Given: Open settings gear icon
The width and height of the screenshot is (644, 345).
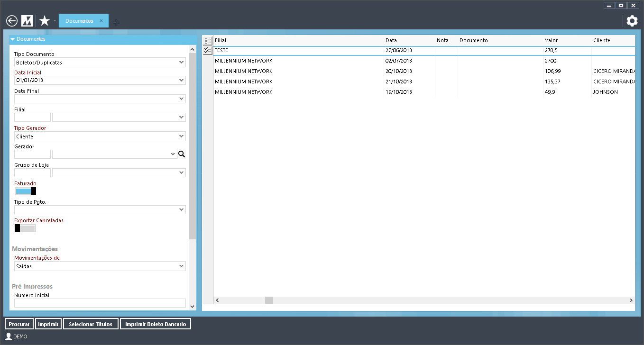Looking at the screenshot, I should (x=632, y=21).
